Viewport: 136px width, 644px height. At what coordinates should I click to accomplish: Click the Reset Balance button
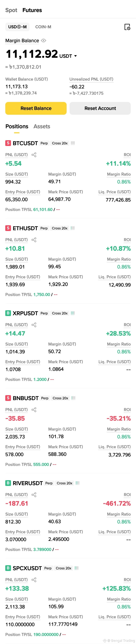[x=36, y=108]
